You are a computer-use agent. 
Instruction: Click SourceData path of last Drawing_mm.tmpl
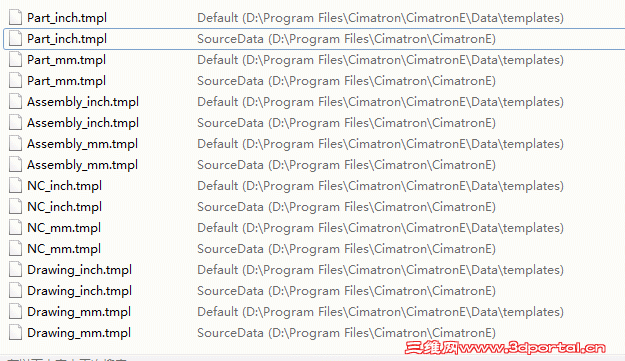pyautogui.click(x=346, y=333)
